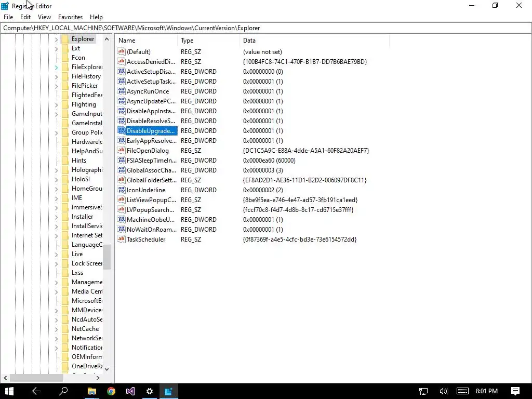The width and height of the screenshot is (532, 399).
Task: Click right arrow of tree horizontal scrollbar
Action: pos(98,378)
